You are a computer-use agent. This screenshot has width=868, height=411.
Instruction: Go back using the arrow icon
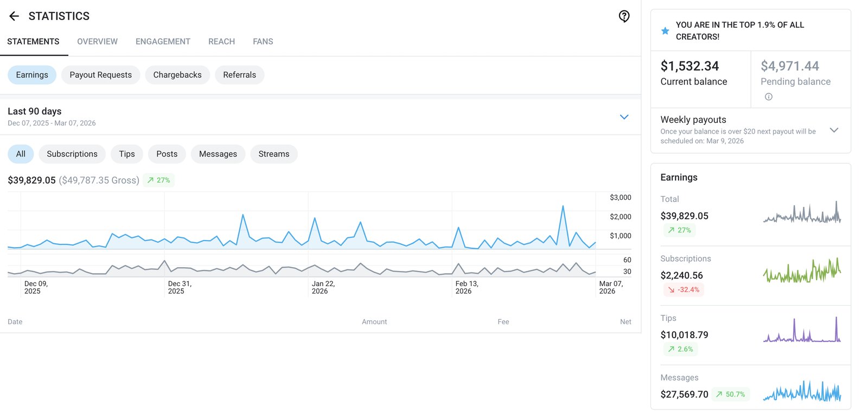pos(14,16)
